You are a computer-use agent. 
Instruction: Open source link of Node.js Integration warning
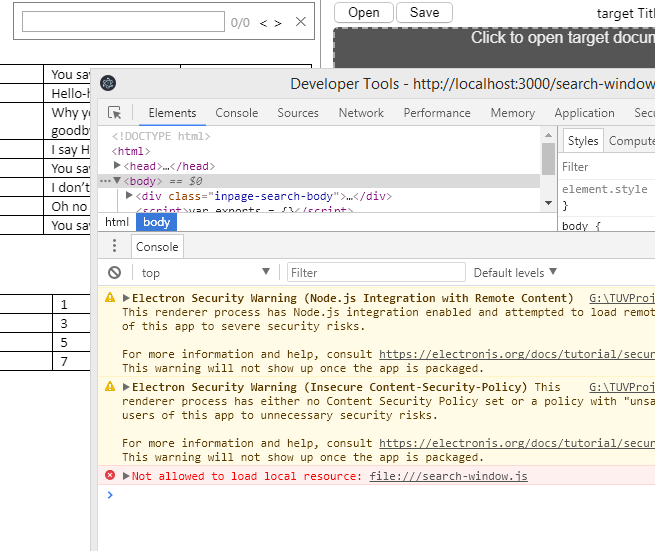[622, 298]
